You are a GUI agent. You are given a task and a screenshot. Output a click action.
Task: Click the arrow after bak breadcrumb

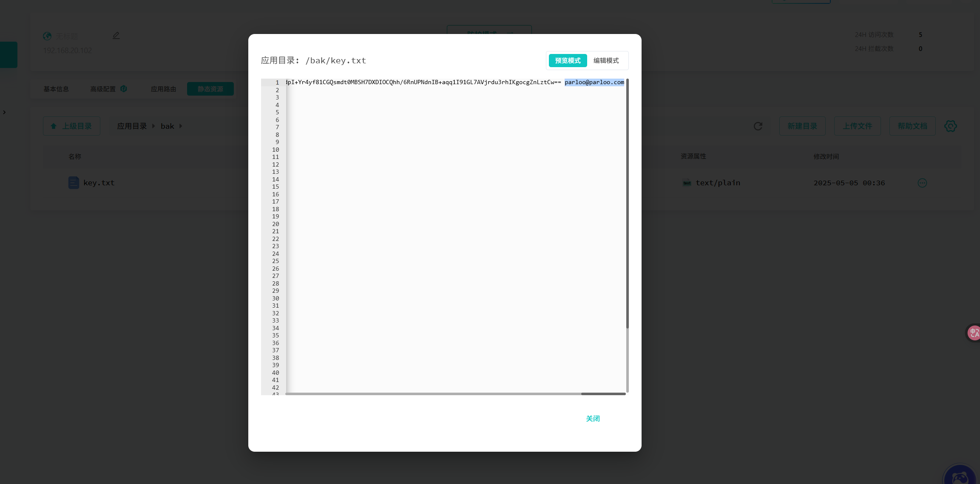181,126
